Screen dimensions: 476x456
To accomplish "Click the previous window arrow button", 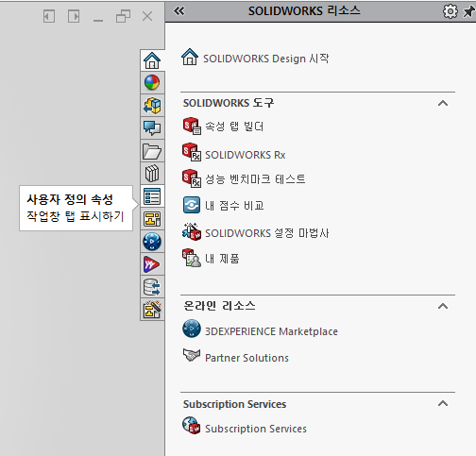I will [x=49, y=16].
